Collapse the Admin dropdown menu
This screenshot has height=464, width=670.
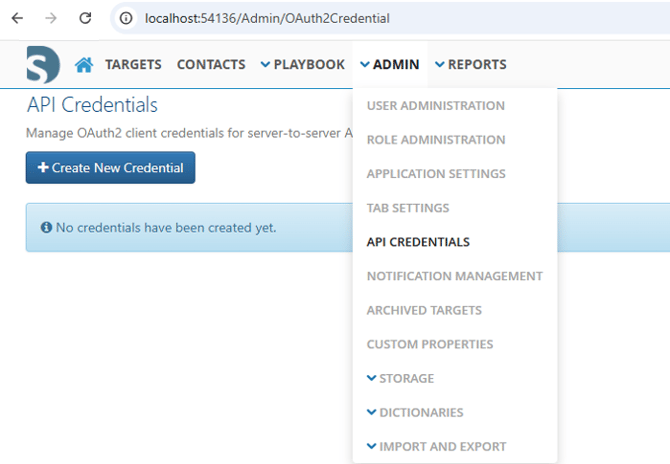[389, 65]
